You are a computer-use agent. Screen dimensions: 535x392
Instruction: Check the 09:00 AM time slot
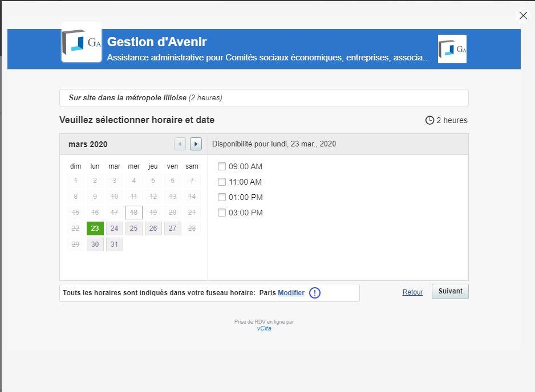222,166
